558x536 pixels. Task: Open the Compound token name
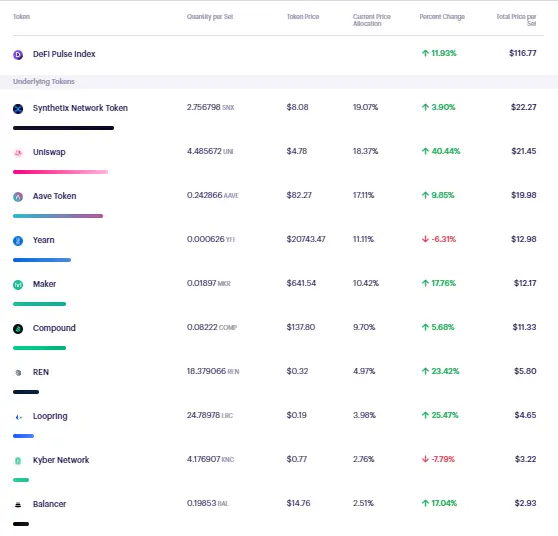pos(54,328)
